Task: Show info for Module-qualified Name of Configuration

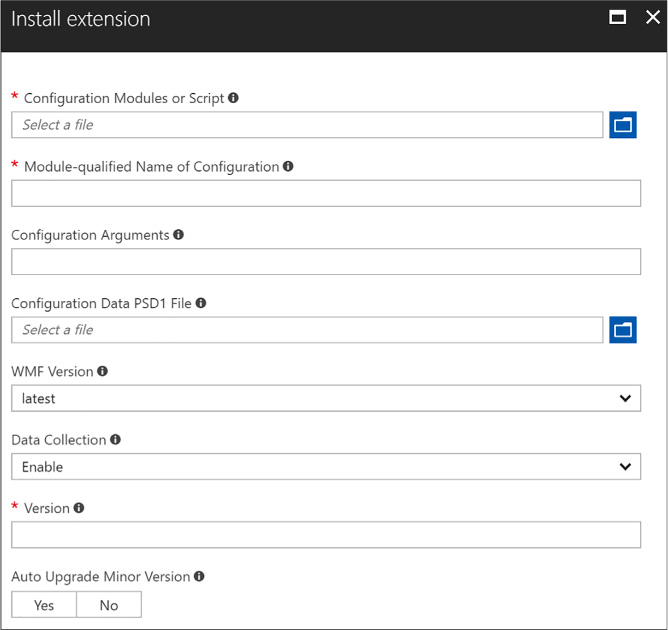Action: pyautogui.click(x=288, y=166)
